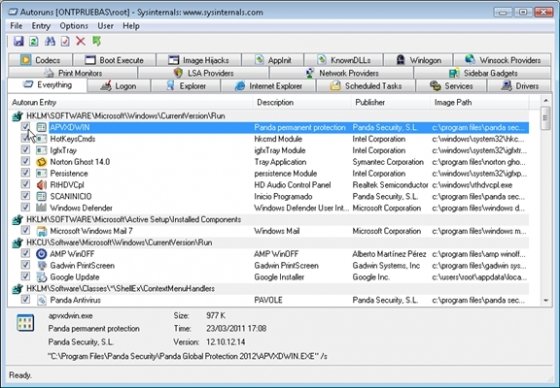Image resolution: width=560 pixels, height=388 pixels.
Task: Select 'HD Audio Control Panel' description
Action: click(x=292, y=185)
